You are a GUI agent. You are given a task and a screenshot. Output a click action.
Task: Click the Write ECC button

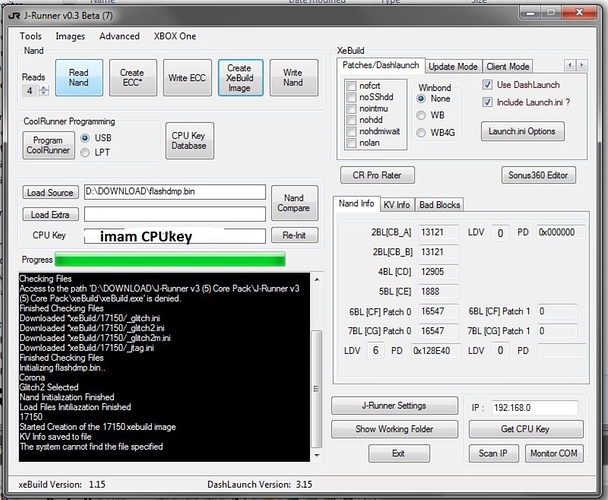coord(187,78)
